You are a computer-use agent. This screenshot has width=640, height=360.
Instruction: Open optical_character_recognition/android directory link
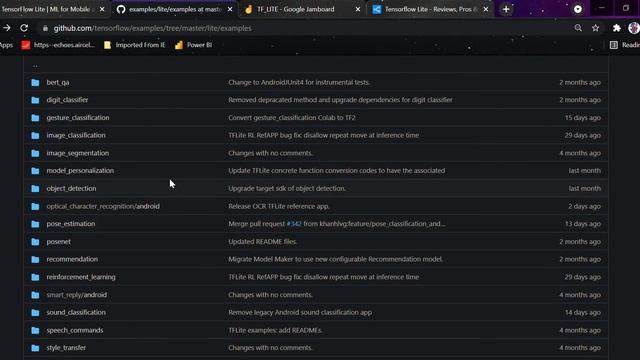[x=103, y=207]
